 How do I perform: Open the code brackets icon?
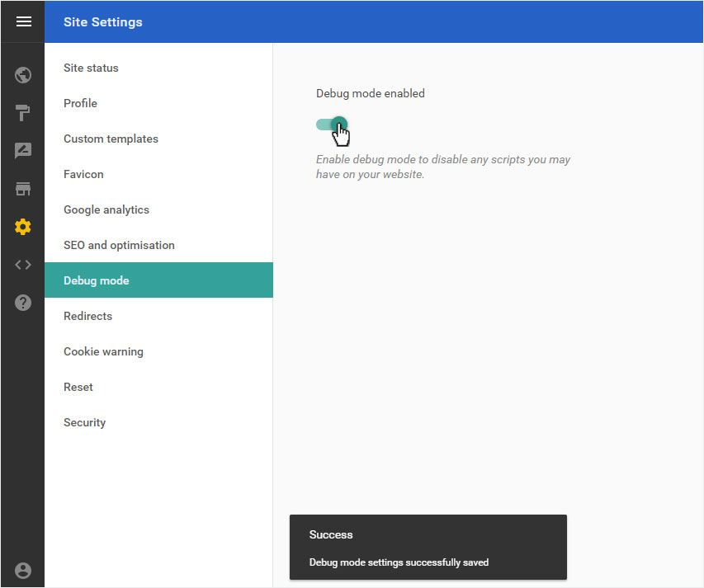[23, 265]
